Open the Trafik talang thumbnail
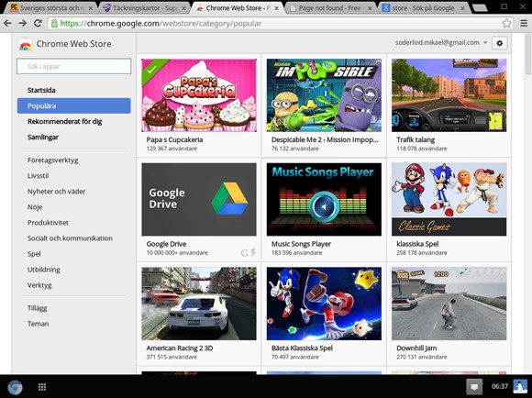The width and height of the screenshot is (532, 398). tap(449, 95)
